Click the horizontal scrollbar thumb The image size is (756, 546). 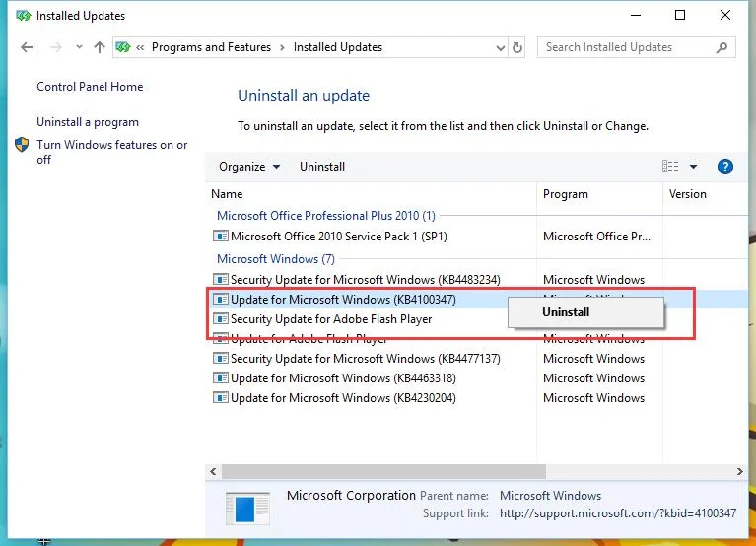click(x=383, y=471)
